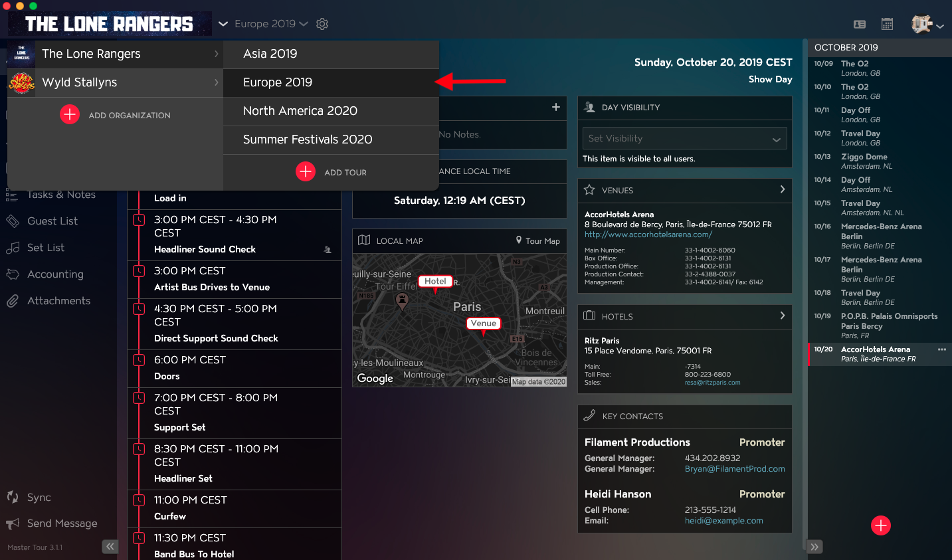Click the Venue pin on the map

(x=484, y=324)
